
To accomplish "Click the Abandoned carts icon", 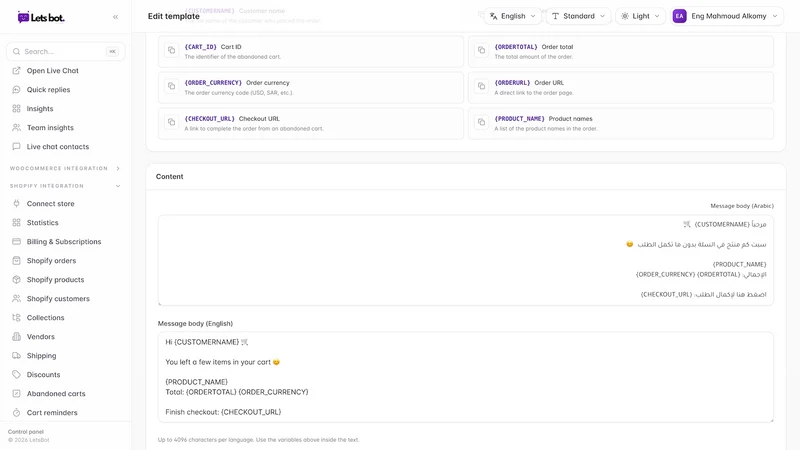I will (x=16, y=393).
